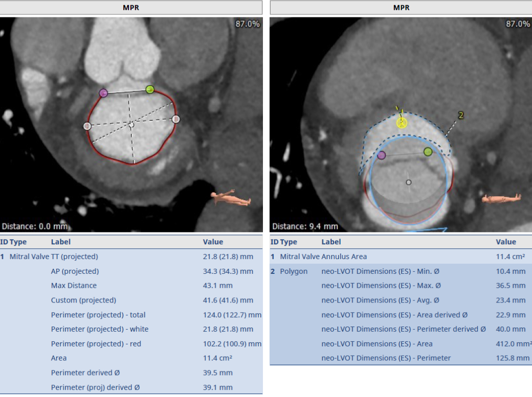The image size is (532, 397).
Task: Click the green annulus handle in left MPR view
Action: 149,89
